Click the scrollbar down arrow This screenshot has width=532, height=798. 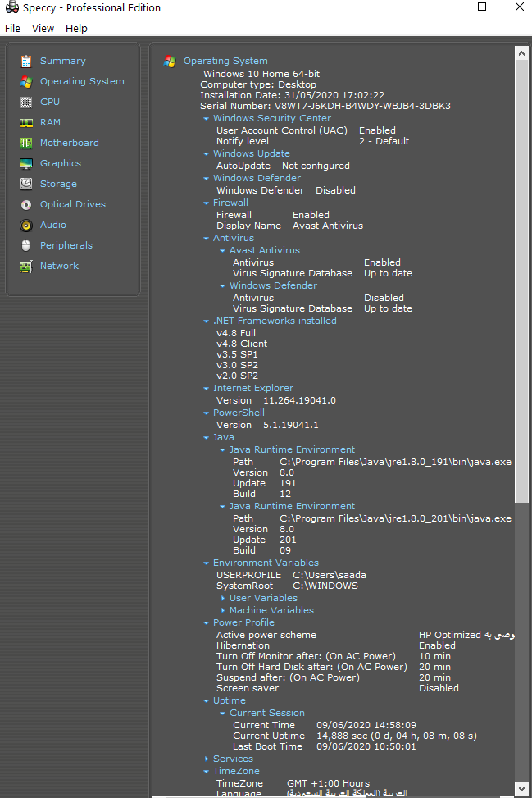coord(521,789)
